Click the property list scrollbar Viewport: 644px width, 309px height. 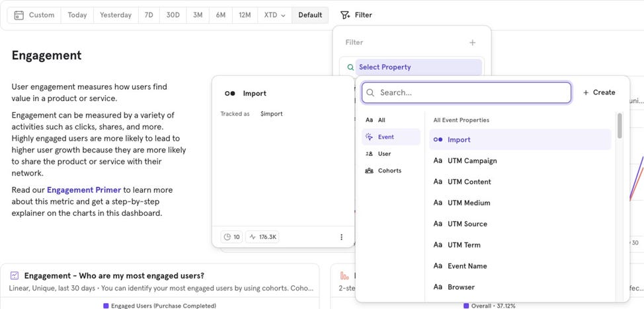(x=620, y=125)
